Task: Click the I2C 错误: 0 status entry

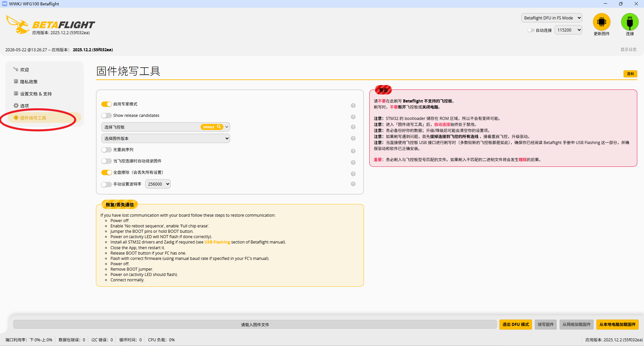Action: (x=102, y=340)
